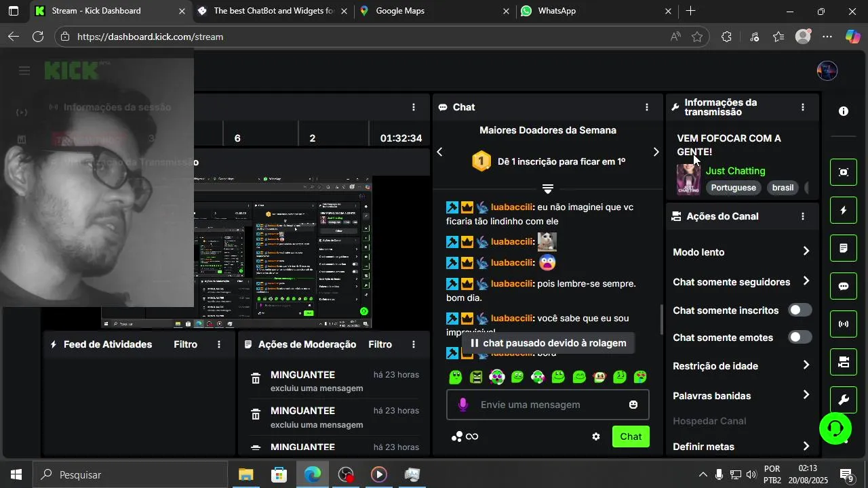Toggle Chat somente emotes switch
868x488 pixels.
(x=800, y=337)
